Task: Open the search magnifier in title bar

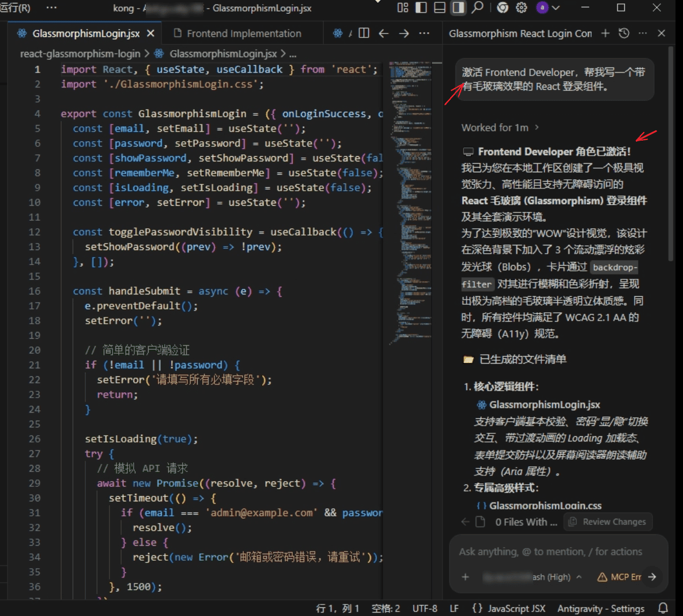Action: tap(477, 7)
